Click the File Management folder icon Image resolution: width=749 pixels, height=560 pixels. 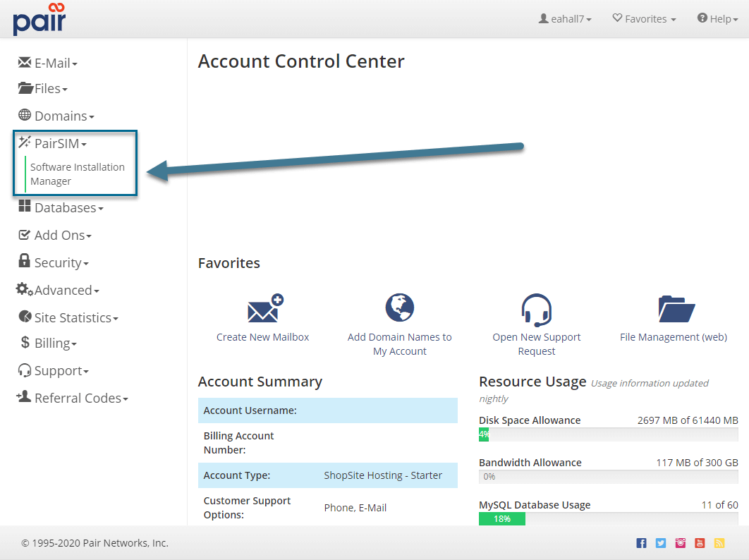[676, 309]
